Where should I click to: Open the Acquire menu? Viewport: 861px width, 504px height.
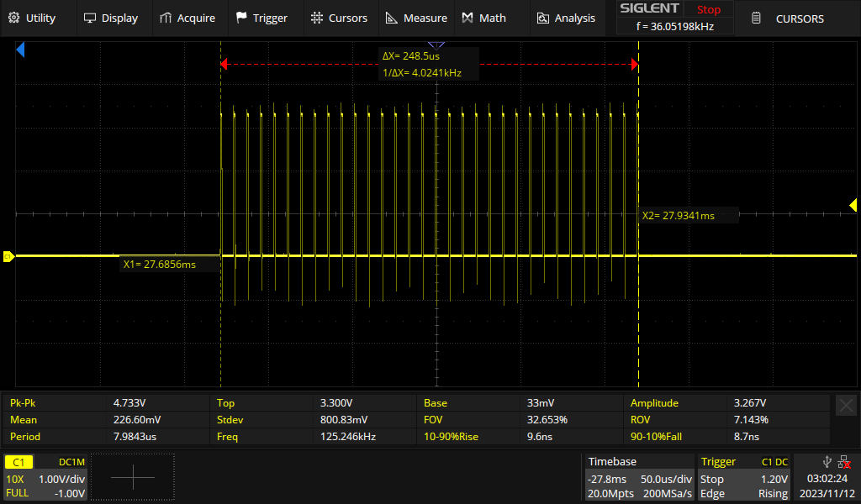coord(188,18)
